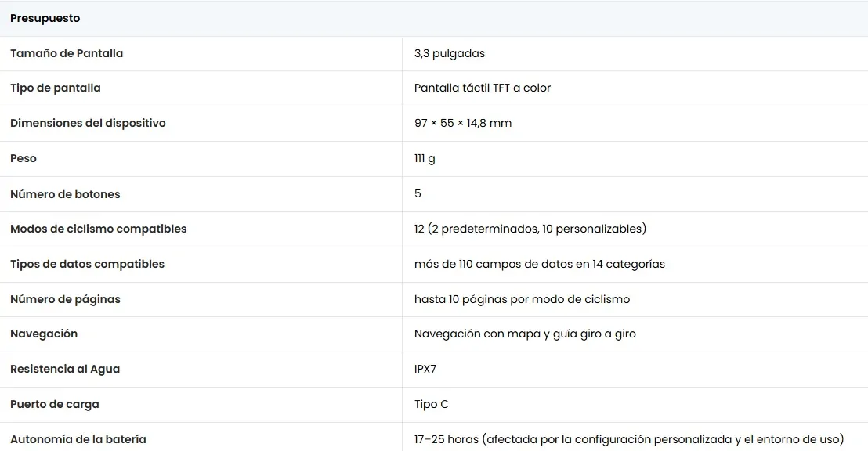This screenshot has width=868, height=451.
Task: Select the IPX7 water resistance value
Action: [425, 369]
